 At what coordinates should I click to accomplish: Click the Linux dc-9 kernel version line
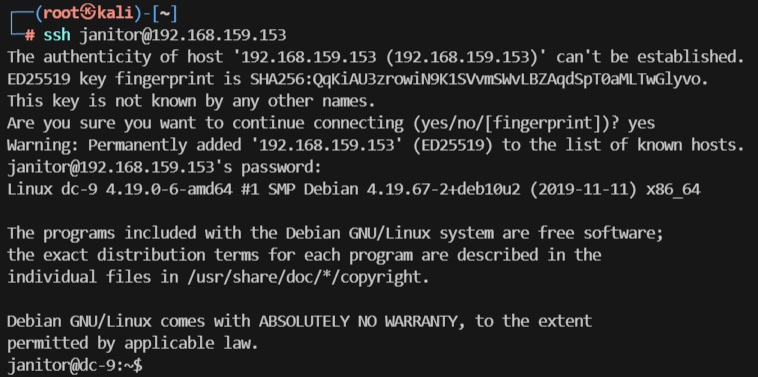(x=354, y=190)
